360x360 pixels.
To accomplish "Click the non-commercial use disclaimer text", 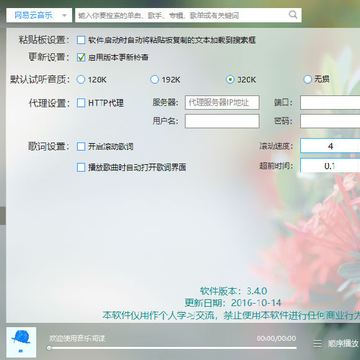I will (231, 315).
